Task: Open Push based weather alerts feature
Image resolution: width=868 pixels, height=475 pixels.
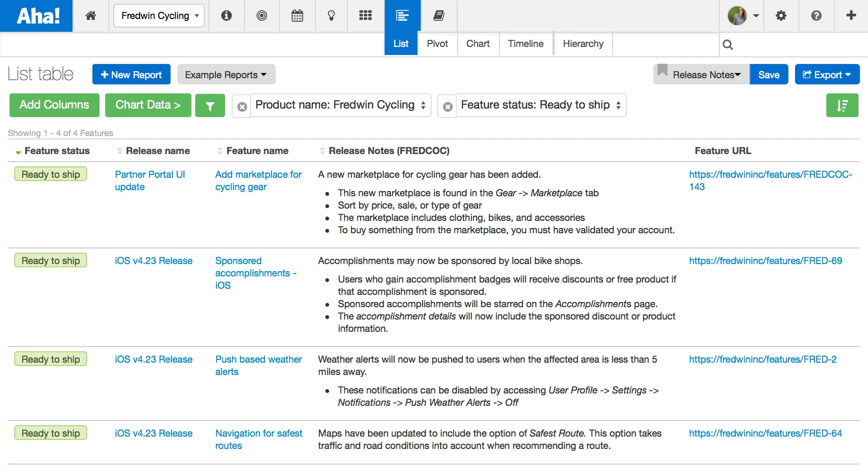Action: click(258, 365)
